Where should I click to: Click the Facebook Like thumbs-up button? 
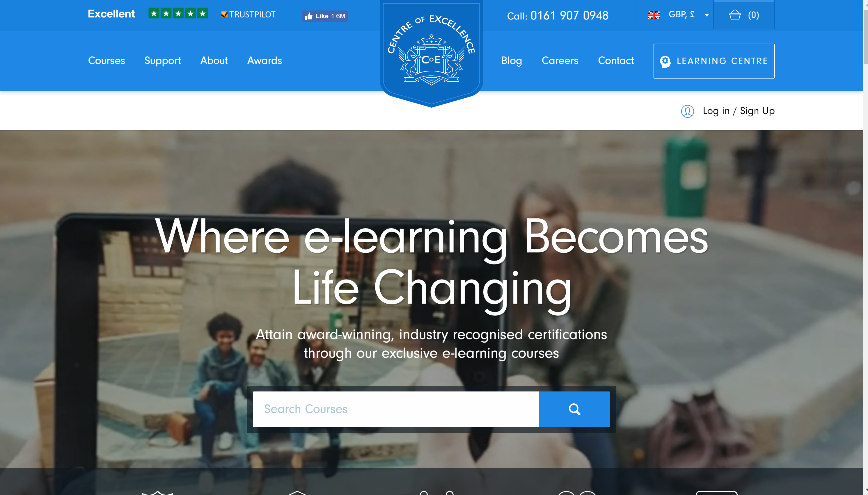[x=325, y=16]
